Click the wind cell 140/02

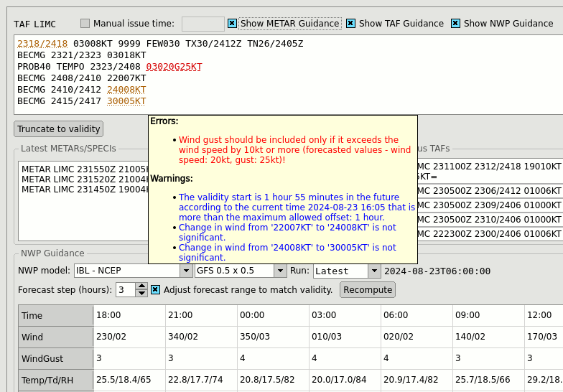488,337
